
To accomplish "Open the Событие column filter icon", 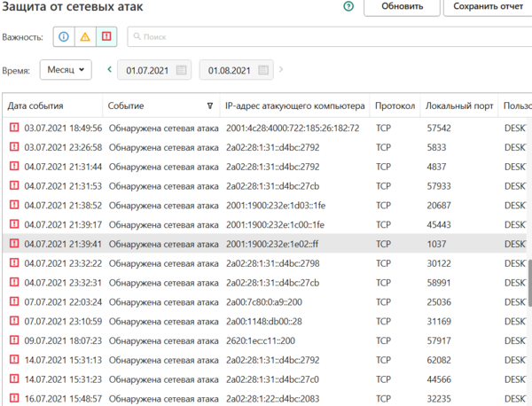I will click(209, 106).
